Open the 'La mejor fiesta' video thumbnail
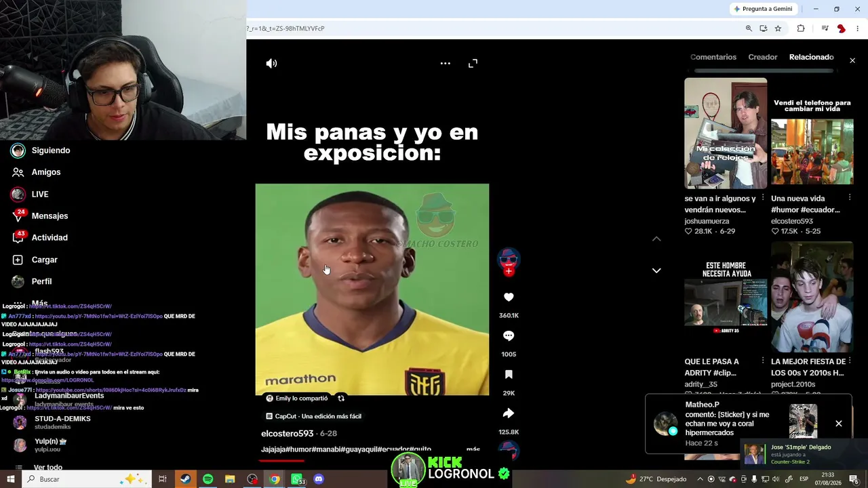This screenshot has width=868, height=488. click(812, 296)
